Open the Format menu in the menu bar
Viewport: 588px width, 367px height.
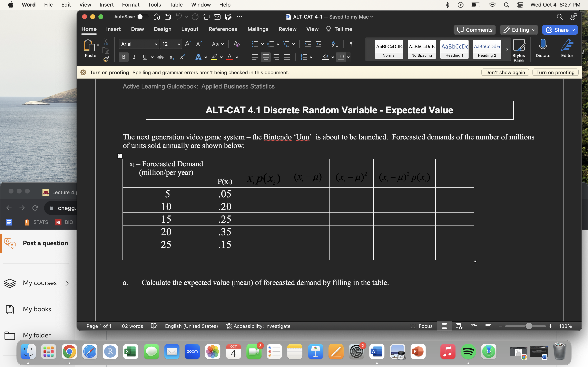click(x=130, y=5)
